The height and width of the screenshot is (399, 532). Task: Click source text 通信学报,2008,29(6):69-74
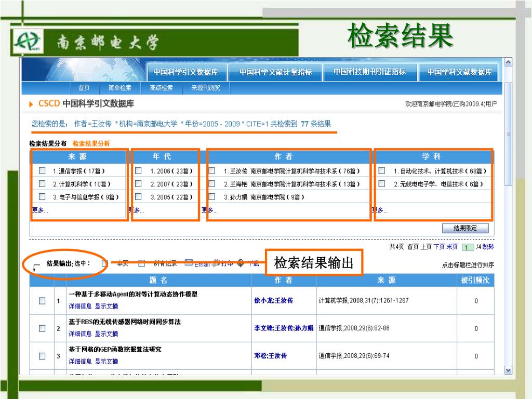pos(354,355)
